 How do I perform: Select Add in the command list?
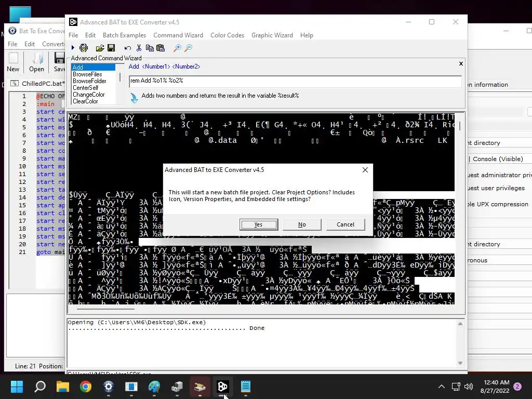point(94,67)
